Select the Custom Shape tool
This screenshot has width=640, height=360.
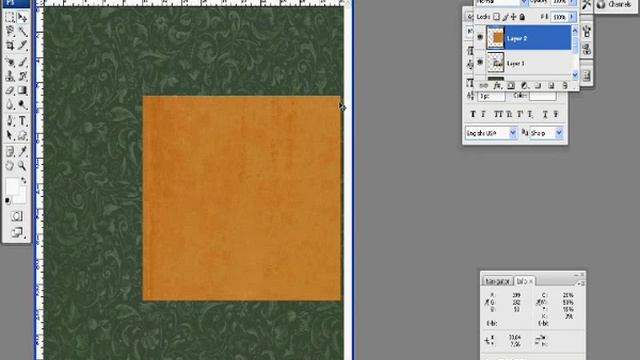[x=22, y=136]
